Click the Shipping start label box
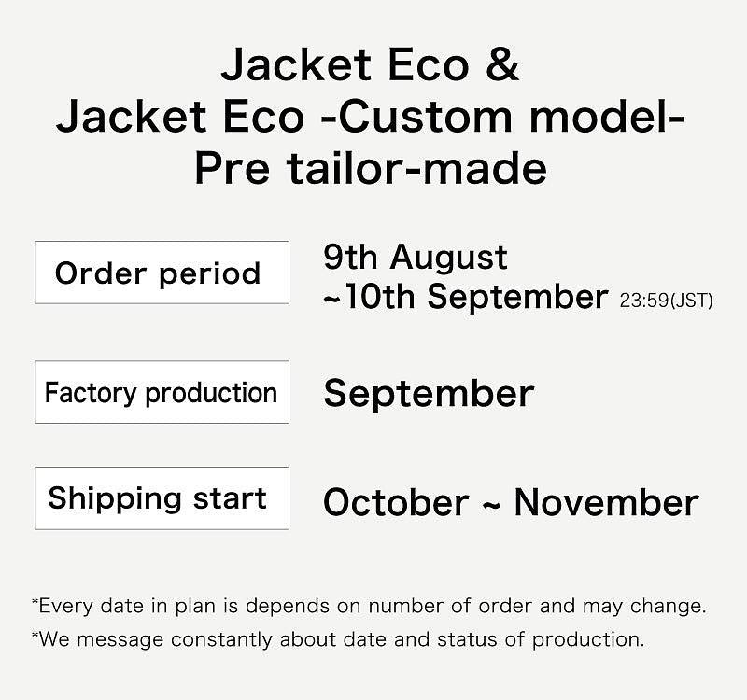Image resolution: width=747 pixels, height=700 pixels. pos(162,498)
